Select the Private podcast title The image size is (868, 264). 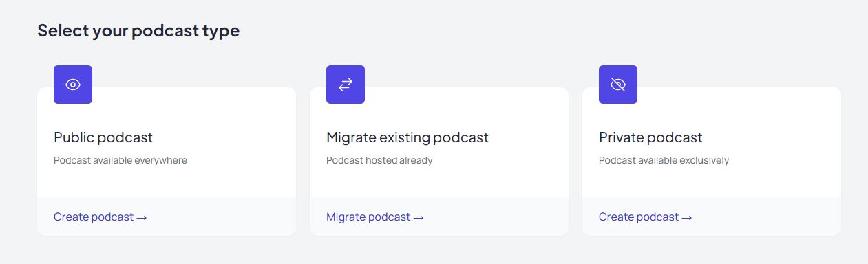tap(650, 137)
